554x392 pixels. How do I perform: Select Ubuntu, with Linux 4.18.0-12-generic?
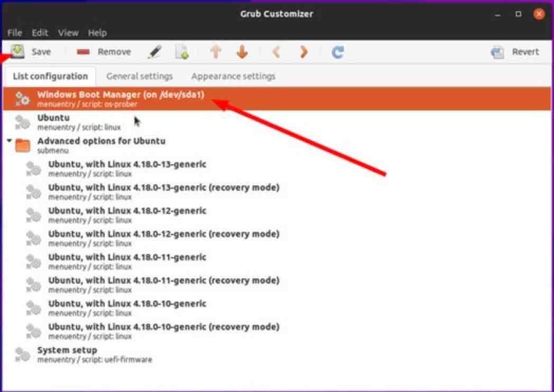pyautogui.click(x=276, y=215)
